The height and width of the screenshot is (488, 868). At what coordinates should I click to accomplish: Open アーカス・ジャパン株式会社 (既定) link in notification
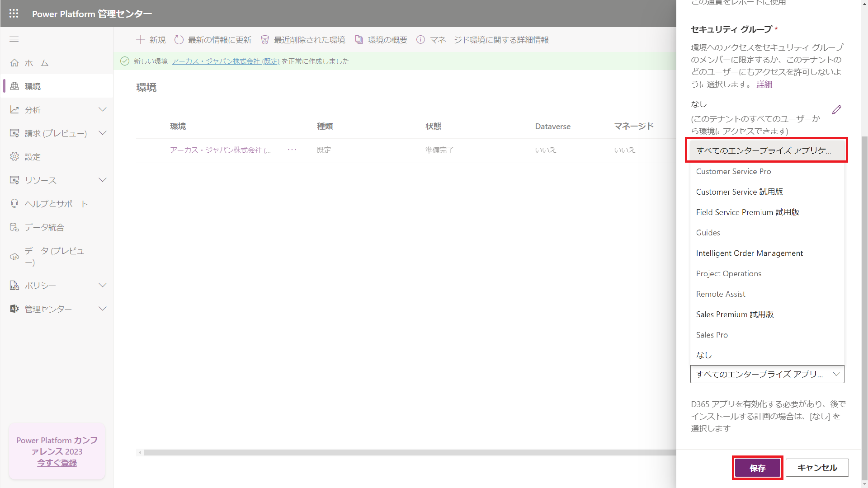pos(226,61)
